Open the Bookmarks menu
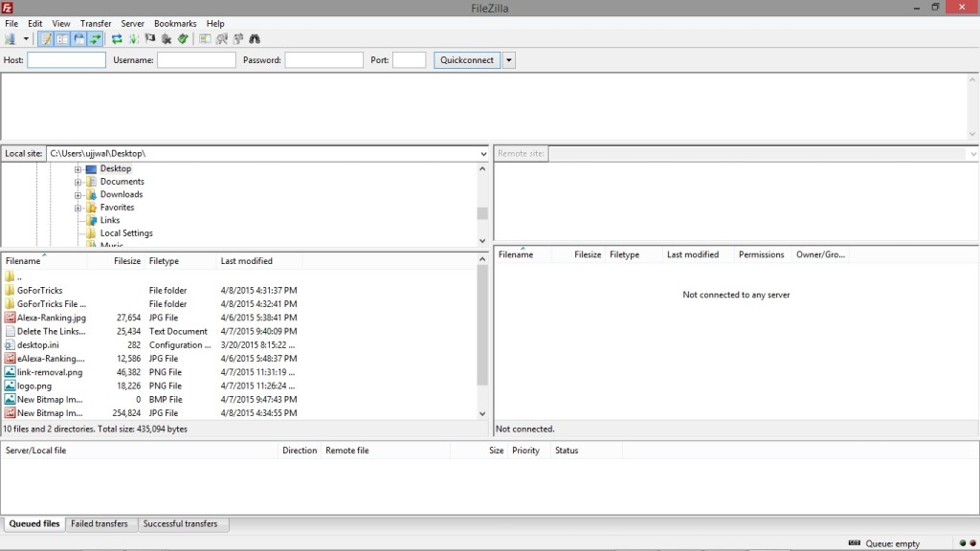980x551 pixels. 175,23
